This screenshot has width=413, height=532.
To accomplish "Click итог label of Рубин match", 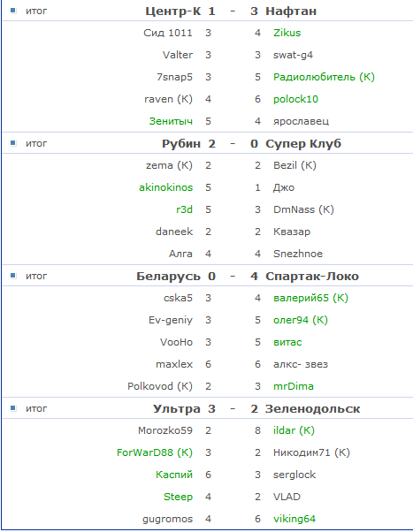I will (36, 143).
